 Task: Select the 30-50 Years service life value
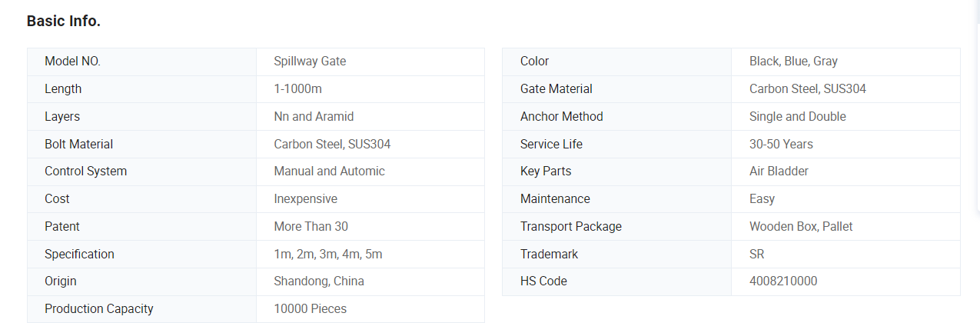tap(781, 145)
